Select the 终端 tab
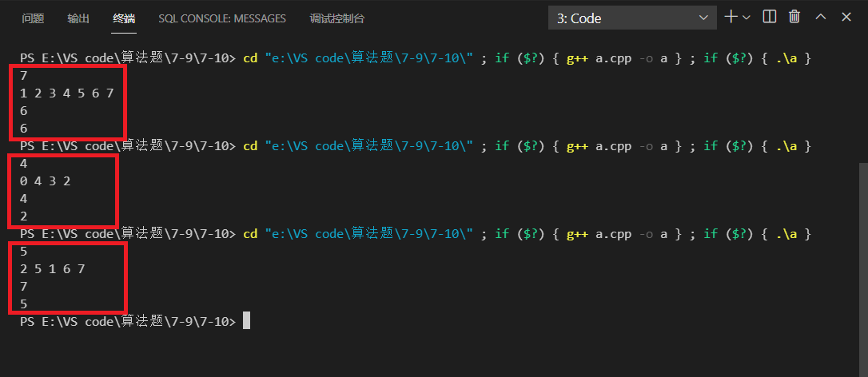The height and width of the screenshot is (377, 868). tap(124, 18)
